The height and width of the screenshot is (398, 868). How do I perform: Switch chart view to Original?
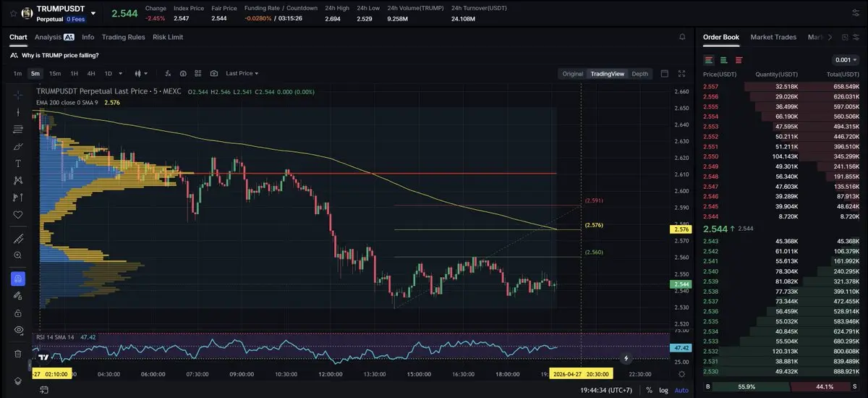pyautogui.click(x=572, y=74)
